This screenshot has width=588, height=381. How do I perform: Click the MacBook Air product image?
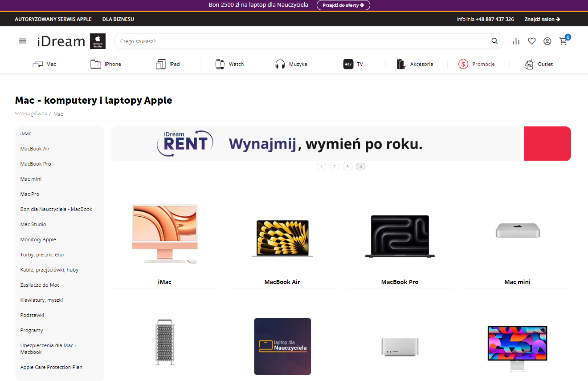tap(282, 239)
